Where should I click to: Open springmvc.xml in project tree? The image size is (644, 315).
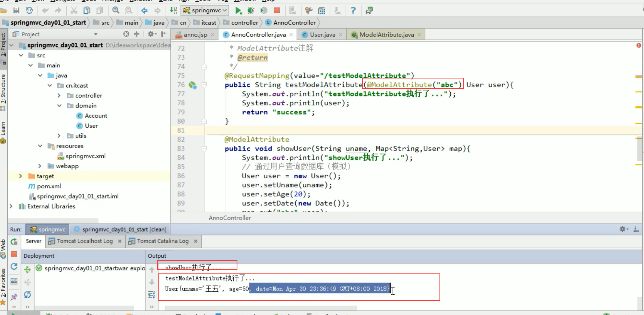pyautogui.click(x=85, y=156)
